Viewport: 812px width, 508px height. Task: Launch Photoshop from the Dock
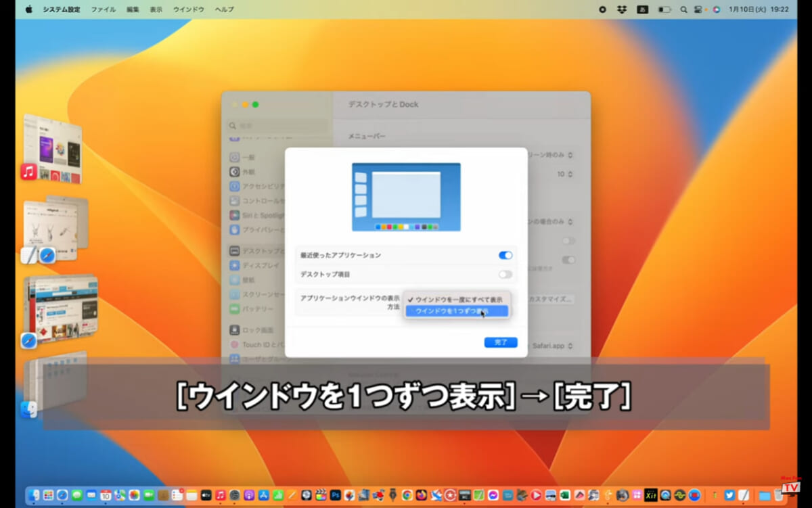pos(335,495)
